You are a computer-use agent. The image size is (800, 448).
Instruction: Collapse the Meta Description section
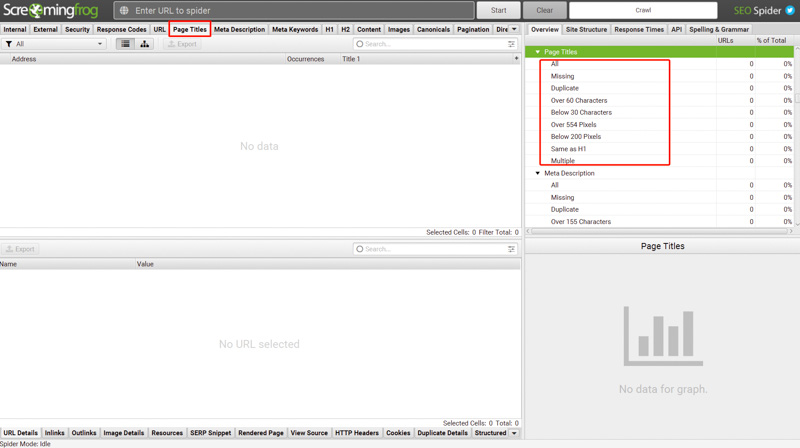[537, 173]
